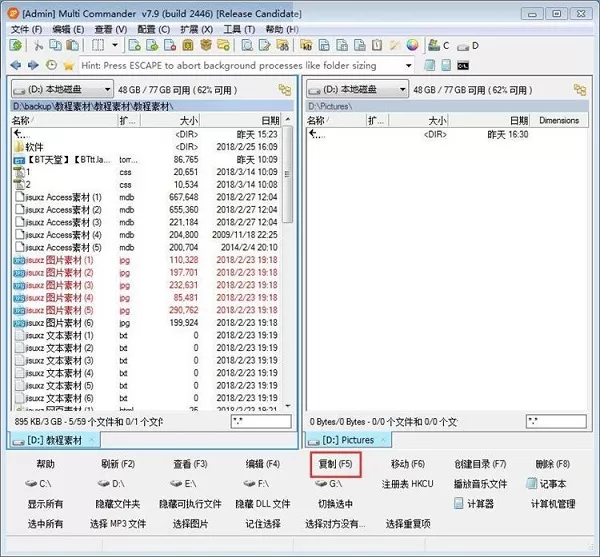Click the 移动 (F6) move button
600x557 pixels.
click(x=408, y=464)
